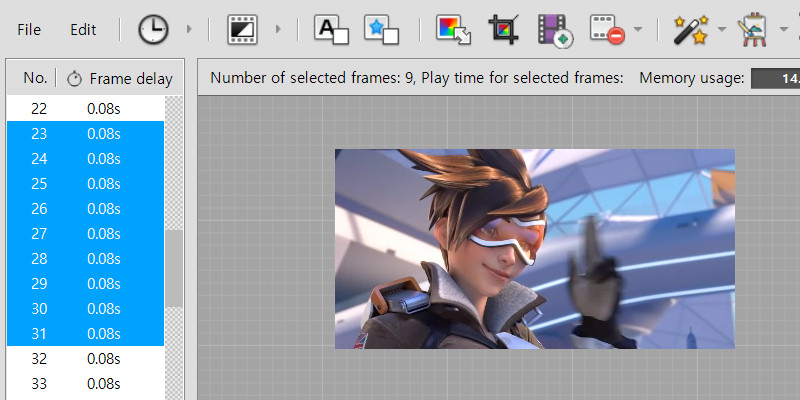800x400 pixels.
Task: Click the stopwatch icon in the column header
Action: 74,79
